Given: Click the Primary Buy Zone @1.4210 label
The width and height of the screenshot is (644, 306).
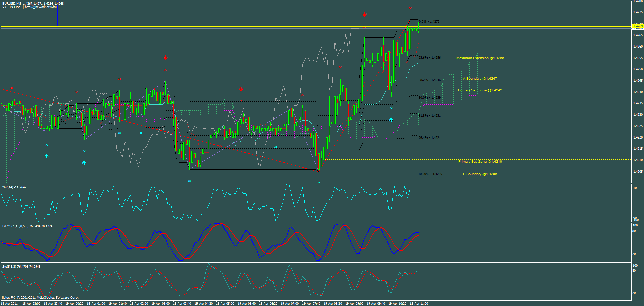Looking at the screenshot, I should point(480,162).
